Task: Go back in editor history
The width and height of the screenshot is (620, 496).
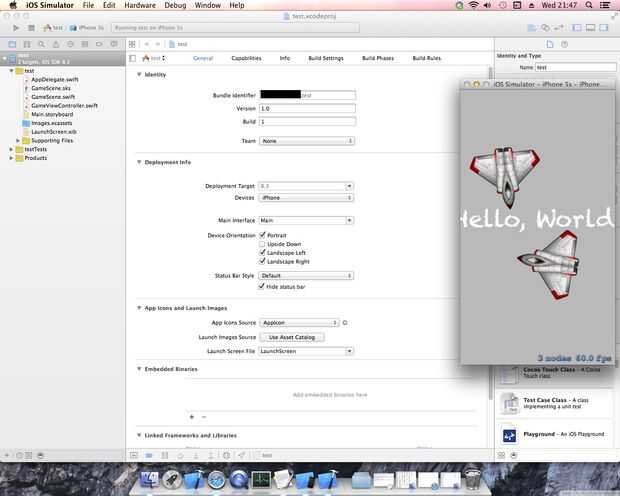Action: coord(147,44)
